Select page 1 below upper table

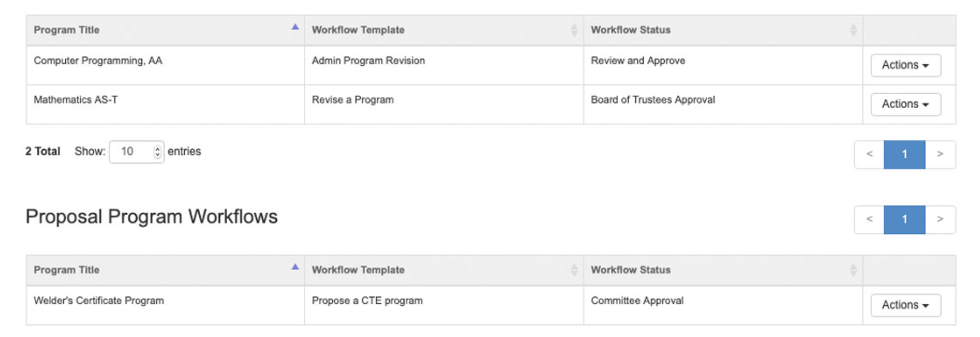coord(904,154)
